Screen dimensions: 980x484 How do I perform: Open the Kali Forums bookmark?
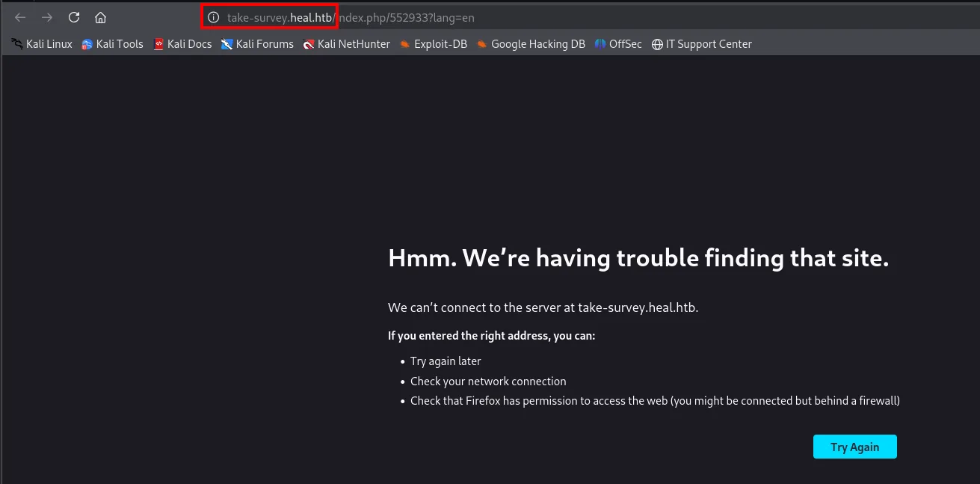(257, 44)
